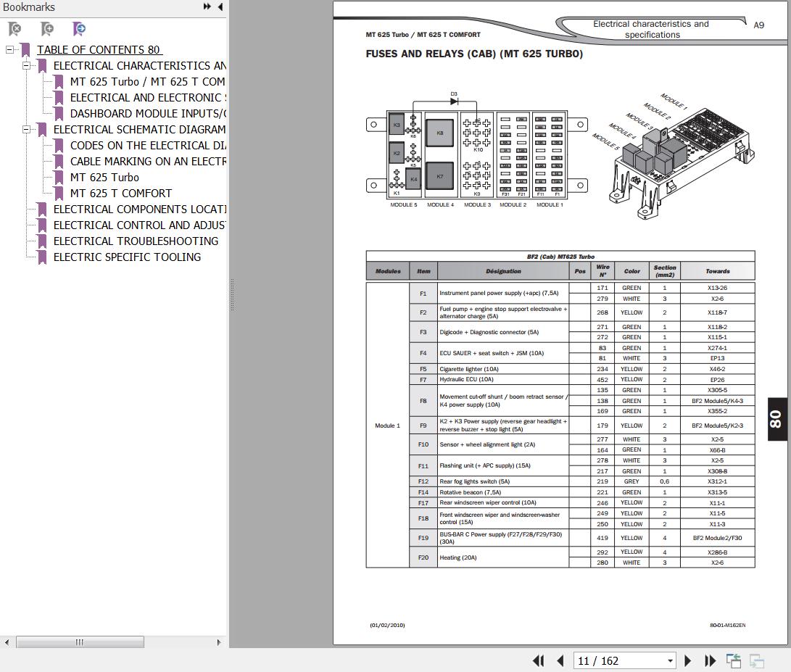Click the MODULE 5 label under diagram
Viewport: 791px width, 672px height.
404,205
